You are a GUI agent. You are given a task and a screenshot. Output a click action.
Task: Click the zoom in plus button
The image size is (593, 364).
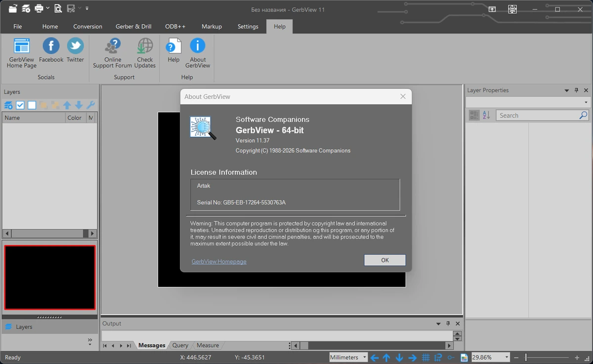pos(577,358)
